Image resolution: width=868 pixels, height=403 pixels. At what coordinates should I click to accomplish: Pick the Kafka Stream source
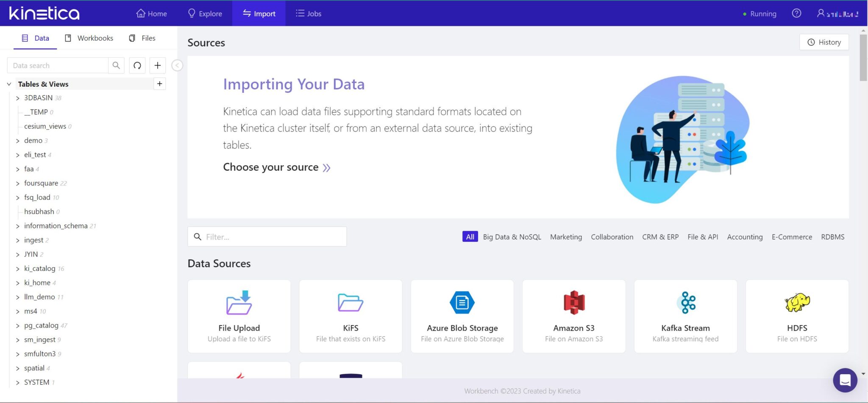[685, 315]
